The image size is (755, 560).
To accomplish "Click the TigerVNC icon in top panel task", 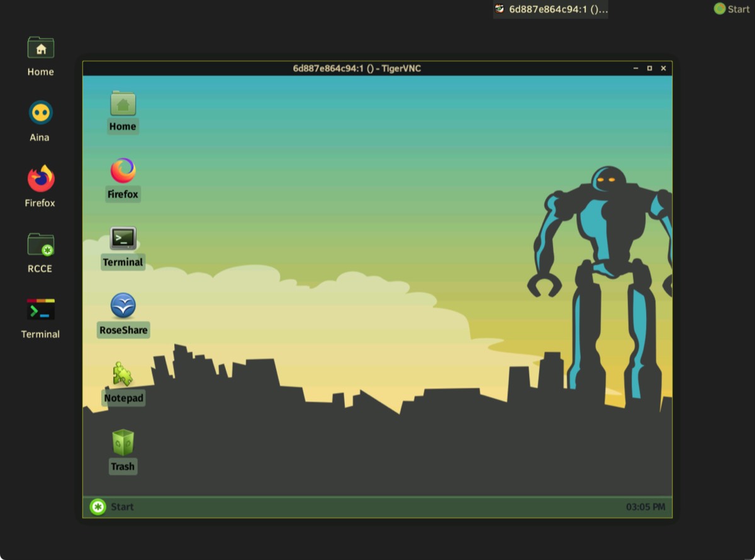I will pos(500,9).
